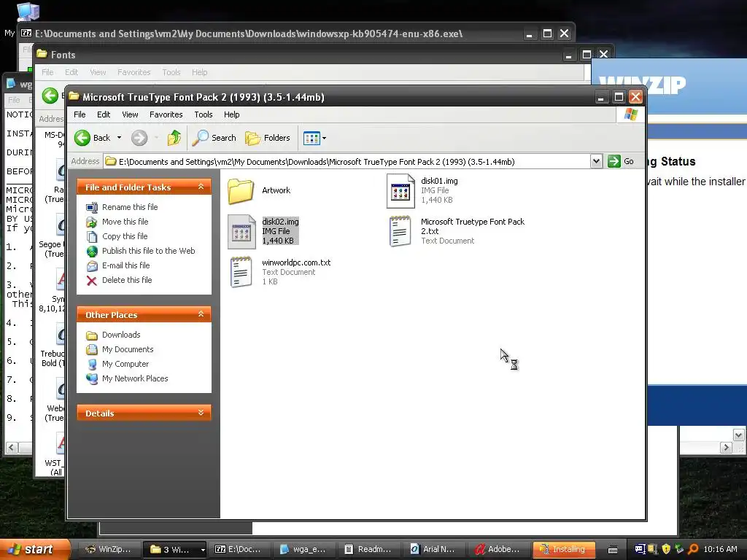Open the File menu in Font Pack window
This screenshot has width=747, height=560.
80,114
